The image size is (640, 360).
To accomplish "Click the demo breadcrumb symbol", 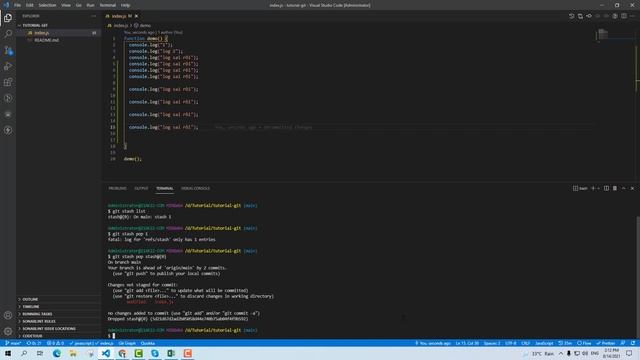I will click(x=143, y=25).
